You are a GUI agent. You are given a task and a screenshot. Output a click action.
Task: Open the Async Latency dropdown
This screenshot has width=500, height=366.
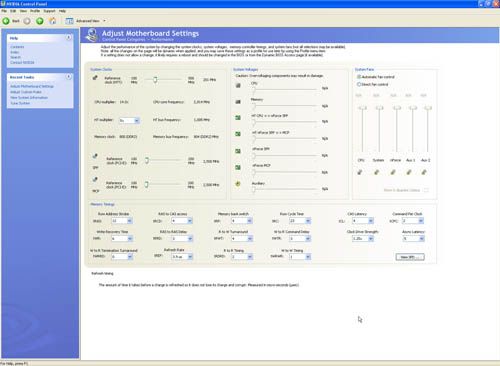422,239
